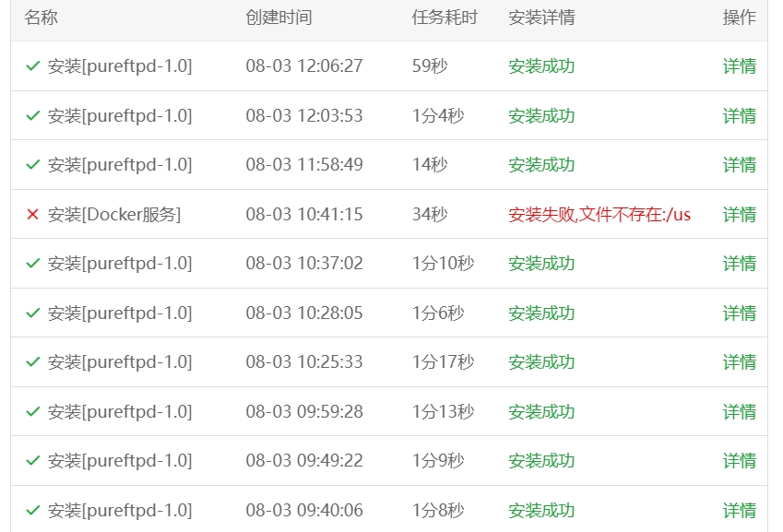Click the green checkmark for the 10:28:05 task

click(x=33, y=313)
